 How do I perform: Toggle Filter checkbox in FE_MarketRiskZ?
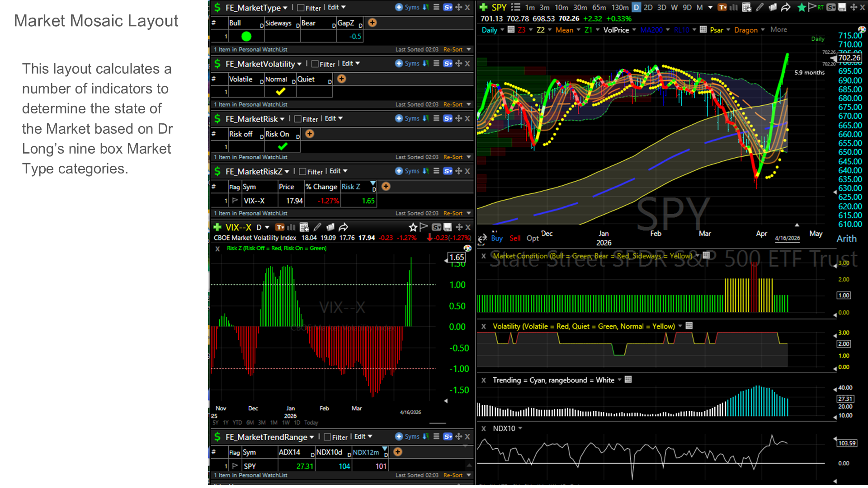click(303, 172)
